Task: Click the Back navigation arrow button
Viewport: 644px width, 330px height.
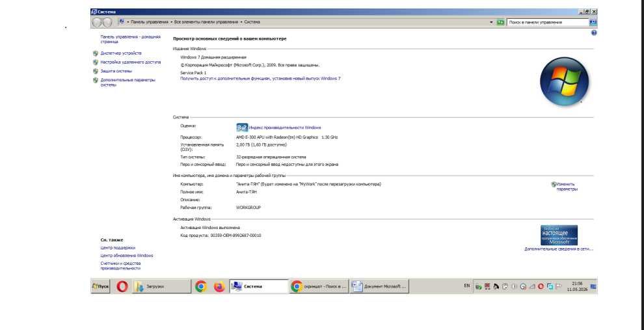Action: click(97, 22)
